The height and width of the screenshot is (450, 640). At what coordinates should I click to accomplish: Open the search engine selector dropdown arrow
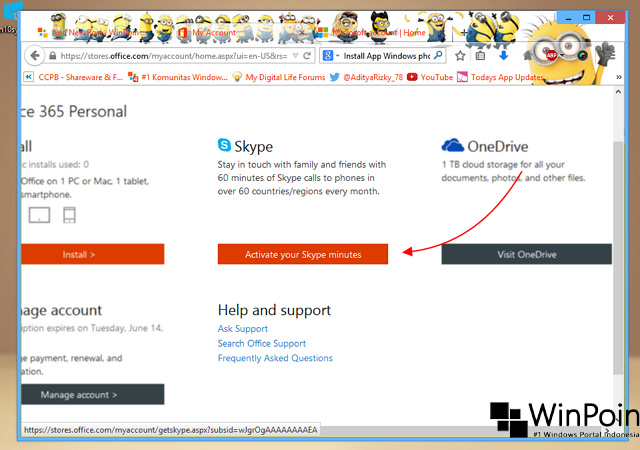click(338, 56)
